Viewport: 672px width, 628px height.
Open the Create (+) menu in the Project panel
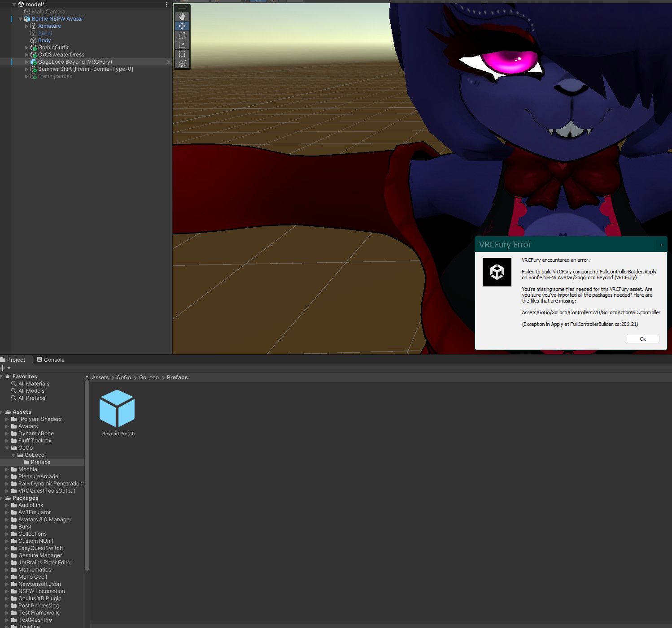(x=5, y=368)
